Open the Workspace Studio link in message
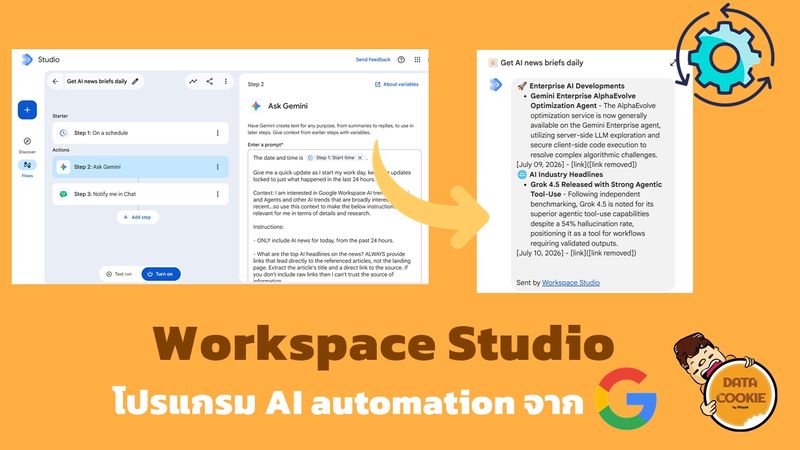This screenshot has width=800, height=450. [x=571, y=283]
